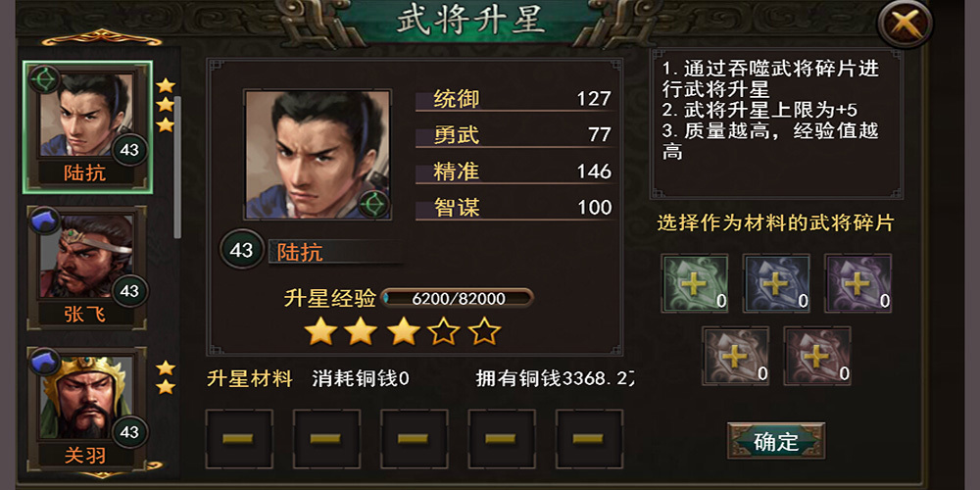Select general 关羽 from list
Screen dimensions: 980x490
tap(87, 409)
